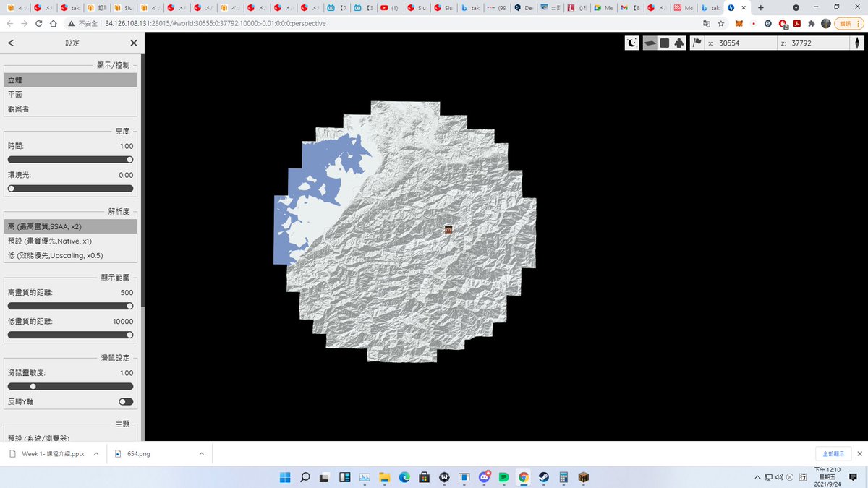Select the spectator person icon

pyautogui.click(x=678, y=43)
